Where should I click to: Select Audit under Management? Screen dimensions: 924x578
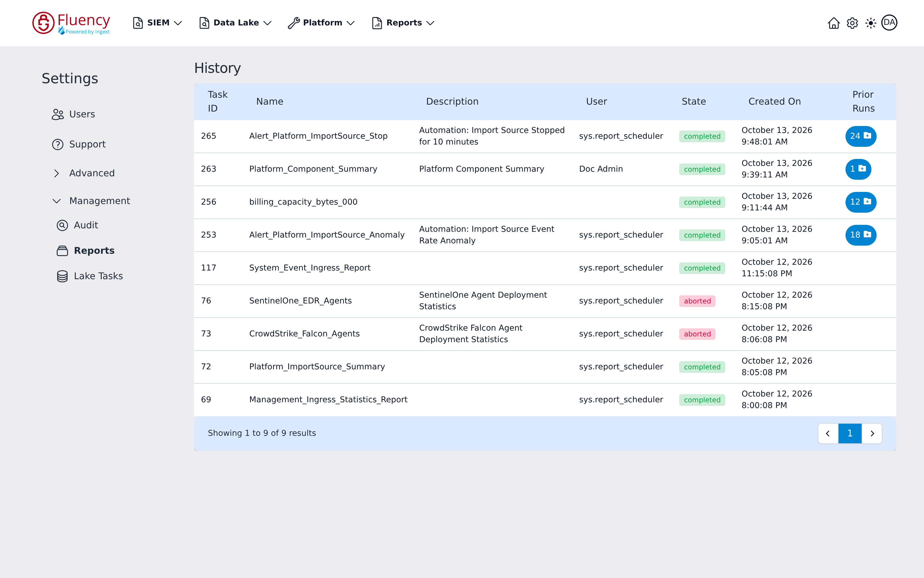(86, 225)
